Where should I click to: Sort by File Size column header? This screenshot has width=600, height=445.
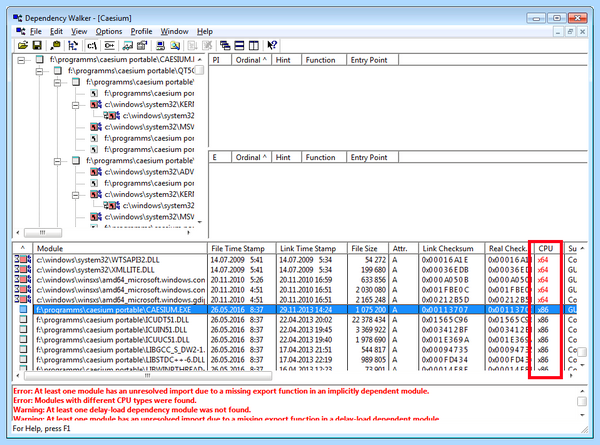pyautogui.click(x=368, y=248)
